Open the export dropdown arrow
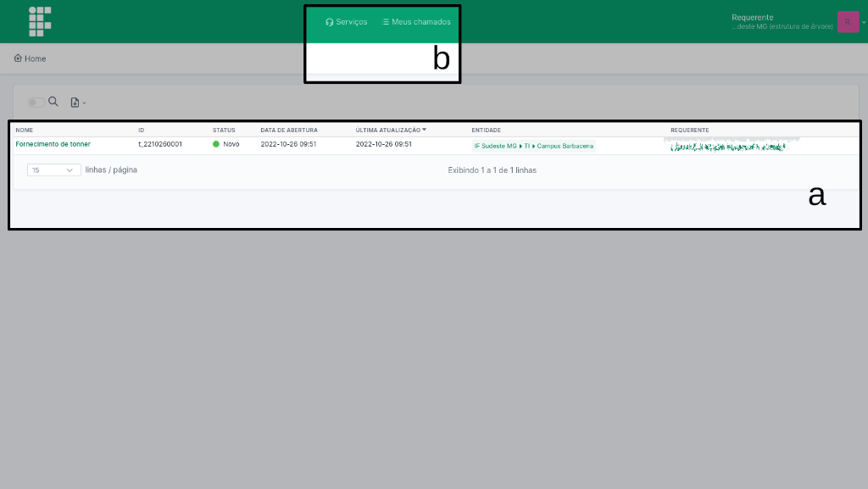Viewport: 868px width, 489px height. 84,103
